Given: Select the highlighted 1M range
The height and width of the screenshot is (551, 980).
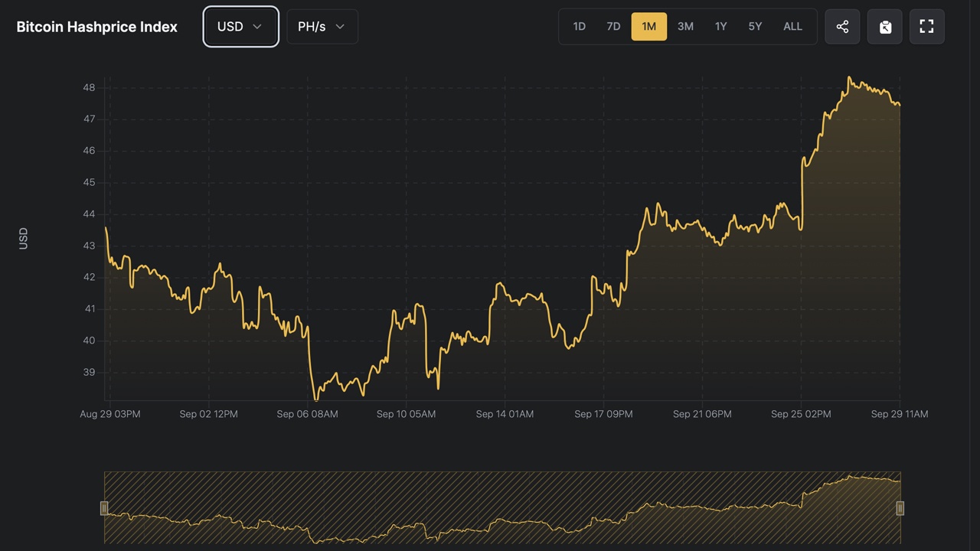Looking at the screenshot, I should point(648,27).
